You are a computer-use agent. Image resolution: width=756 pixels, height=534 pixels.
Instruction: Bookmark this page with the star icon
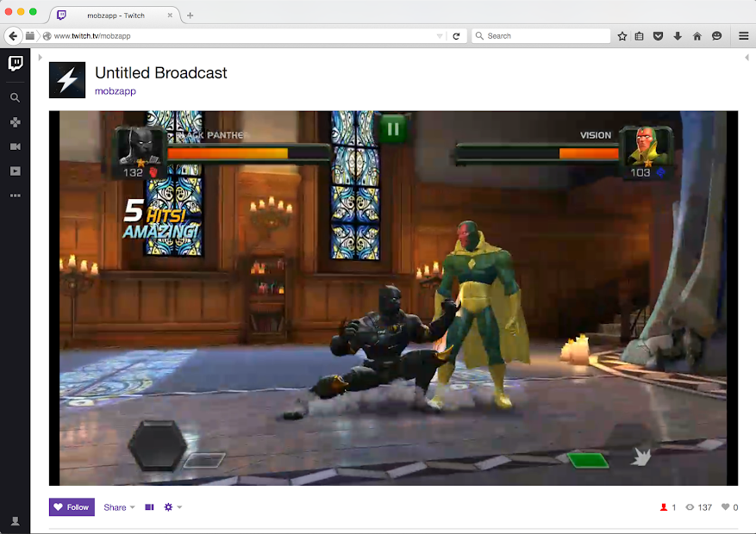(x=622, y=35)
